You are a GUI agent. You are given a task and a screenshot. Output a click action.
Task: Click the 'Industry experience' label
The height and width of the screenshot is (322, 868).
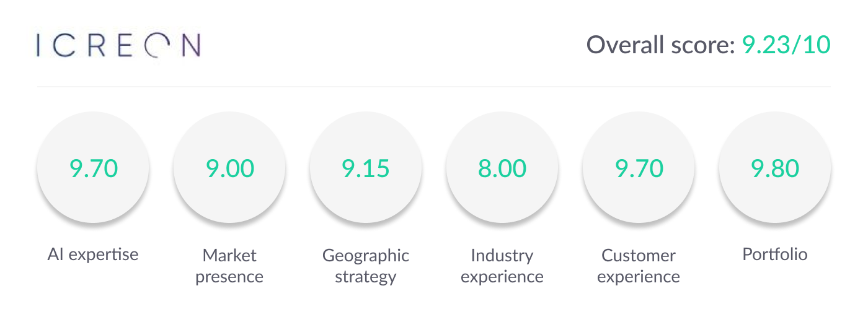(x=502, y=266)
